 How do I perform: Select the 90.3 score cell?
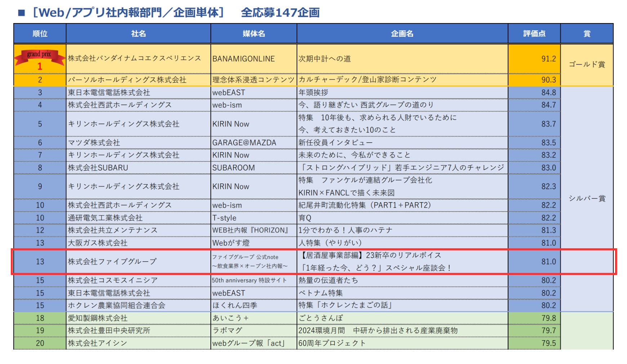pos(534,80)
